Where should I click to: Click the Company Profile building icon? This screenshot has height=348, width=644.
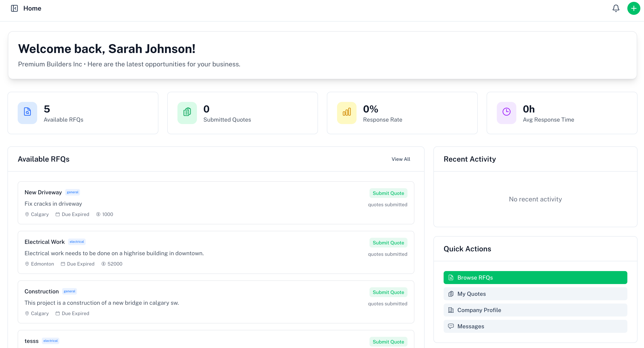coord(451,310)
